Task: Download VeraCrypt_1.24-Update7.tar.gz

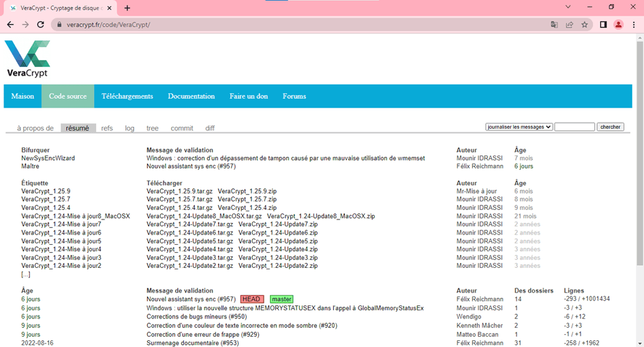Action: 189,224
